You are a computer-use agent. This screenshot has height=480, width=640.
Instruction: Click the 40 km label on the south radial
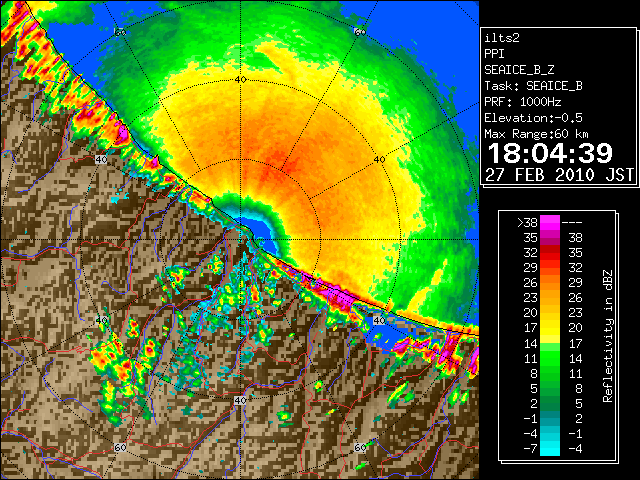[x=240, y=400]
